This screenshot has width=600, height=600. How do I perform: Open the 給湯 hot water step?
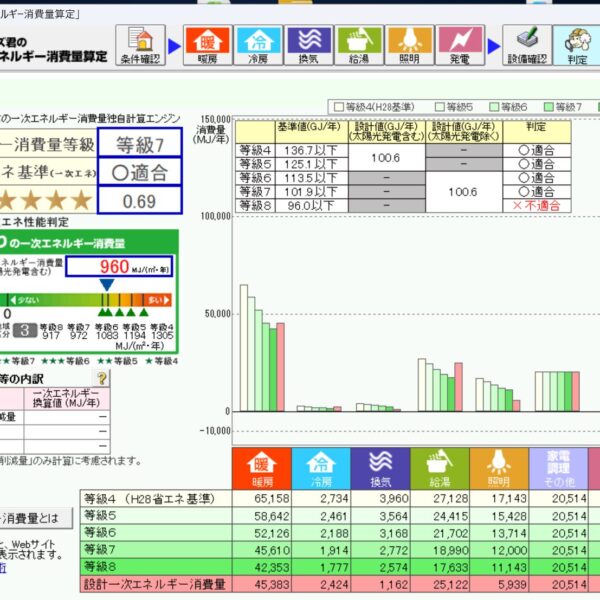[x=359, y=45]
